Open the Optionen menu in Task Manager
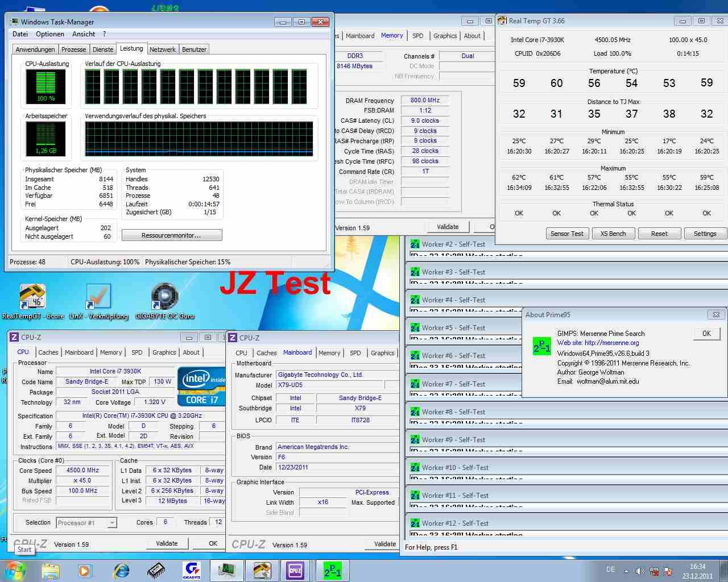Image resolution: width=728 pixels, height=582 pixels. pyautogui.click(x=50, y=34)
